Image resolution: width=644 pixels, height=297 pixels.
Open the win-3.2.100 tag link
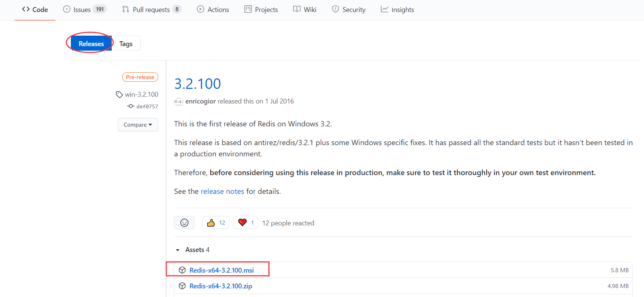142,94
